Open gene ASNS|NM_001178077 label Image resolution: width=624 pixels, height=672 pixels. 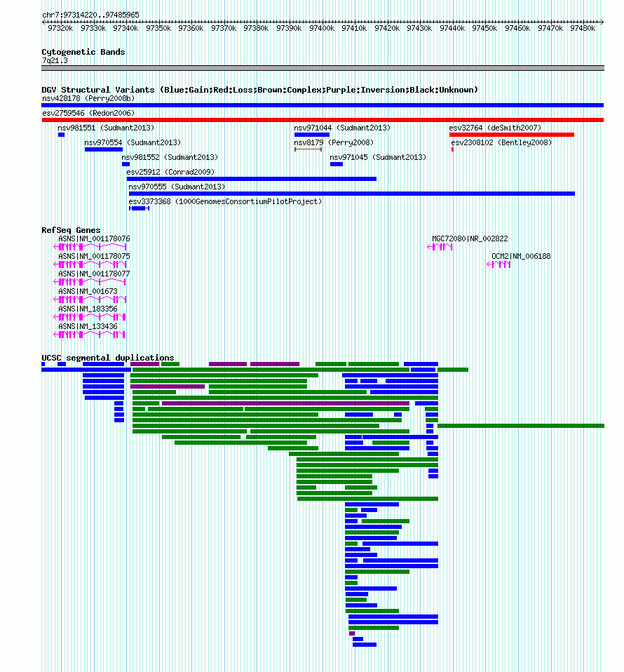point(94,274)
